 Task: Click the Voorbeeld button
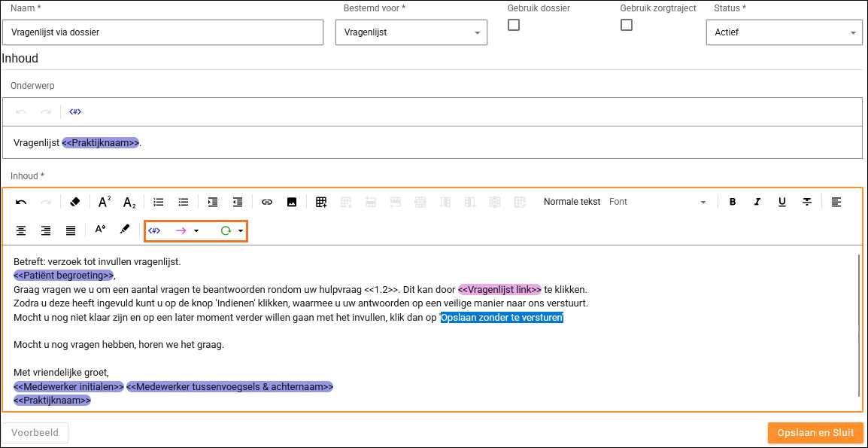click(x=35, y=433)
